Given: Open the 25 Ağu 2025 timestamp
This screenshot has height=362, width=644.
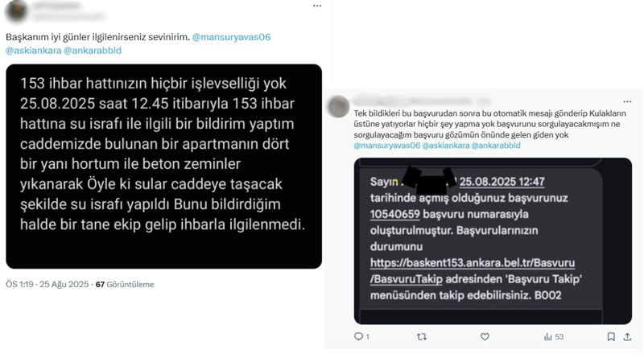Looking at the screenshot, I should coord(64,285).
